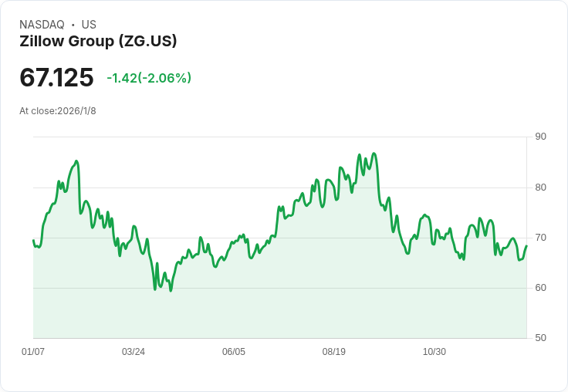Viewport: 568px width, 392px height.
Task: Click the early-year peak near 85
Action: [76, 161]
